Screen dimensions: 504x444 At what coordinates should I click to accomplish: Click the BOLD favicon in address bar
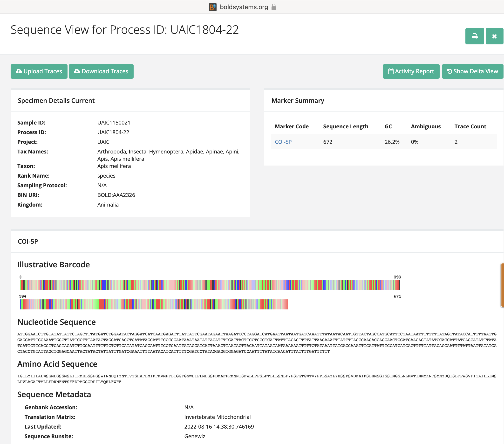[212, 7]
